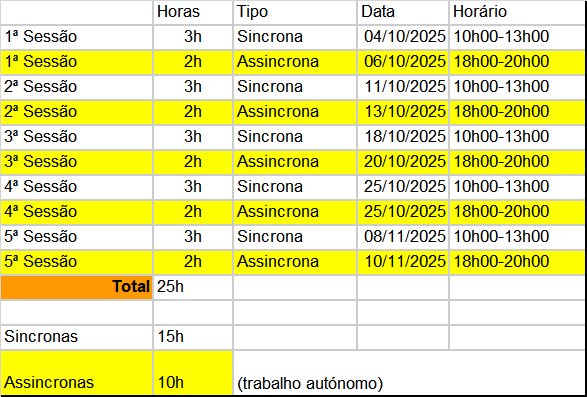587x397 pixels.
Task: Select the Data header cell
Action: click(403, 12)
